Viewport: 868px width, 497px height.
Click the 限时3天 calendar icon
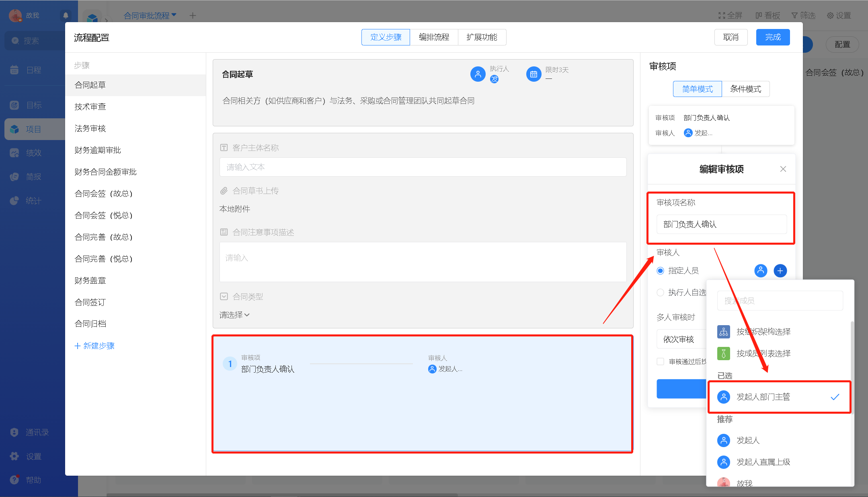[x=534, y=74]
